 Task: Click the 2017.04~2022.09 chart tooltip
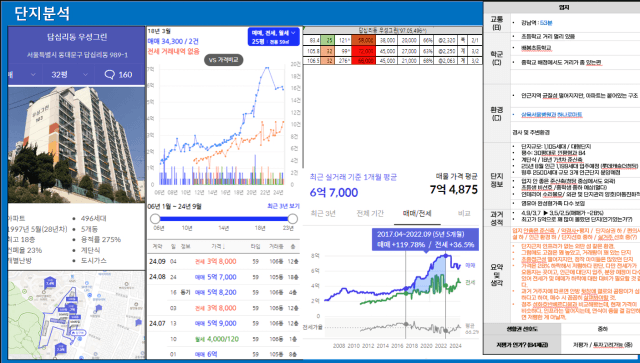point(425,239)
